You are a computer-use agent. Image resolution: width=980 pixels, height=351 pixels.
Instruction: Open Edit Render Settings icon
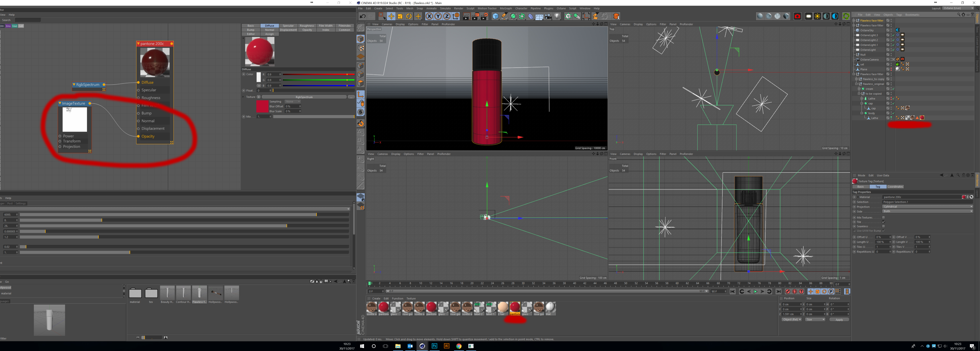(x=484, y=16)
